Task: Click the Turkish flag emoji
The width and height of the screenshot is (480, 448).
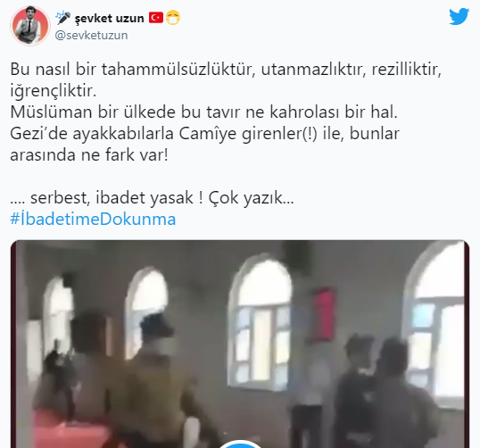Action: [x=156, y=18]
